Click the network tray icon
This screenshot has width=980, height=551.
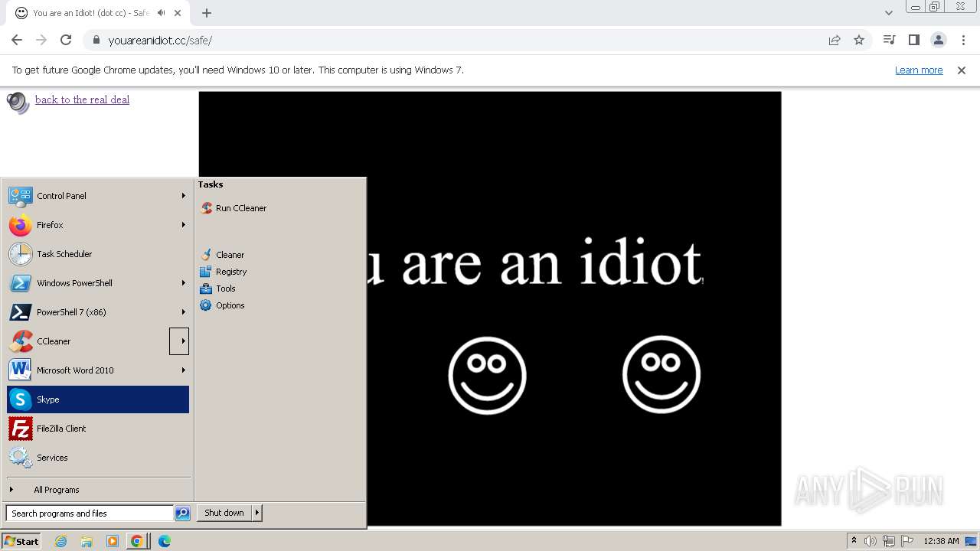point(889,541)
